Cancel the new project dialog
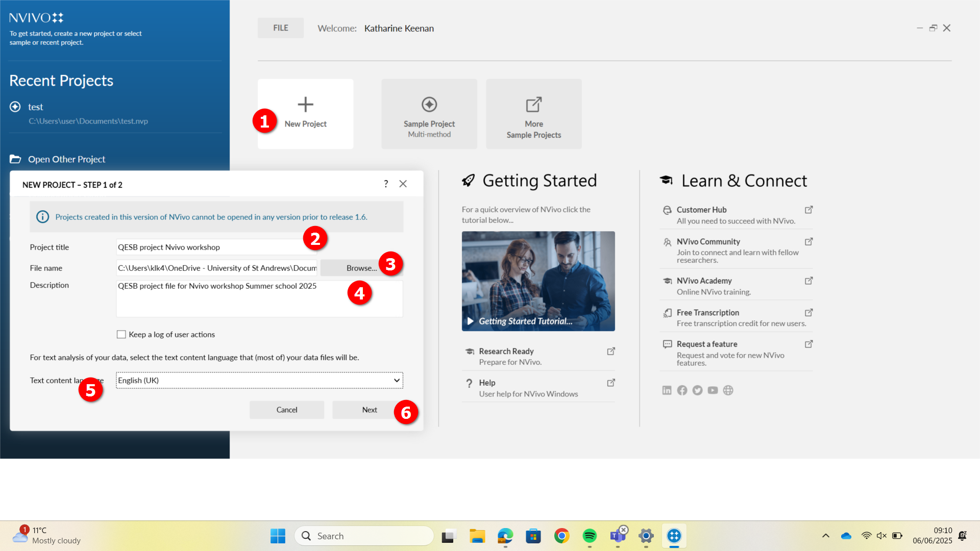980x551 pixels. (286, 410)
